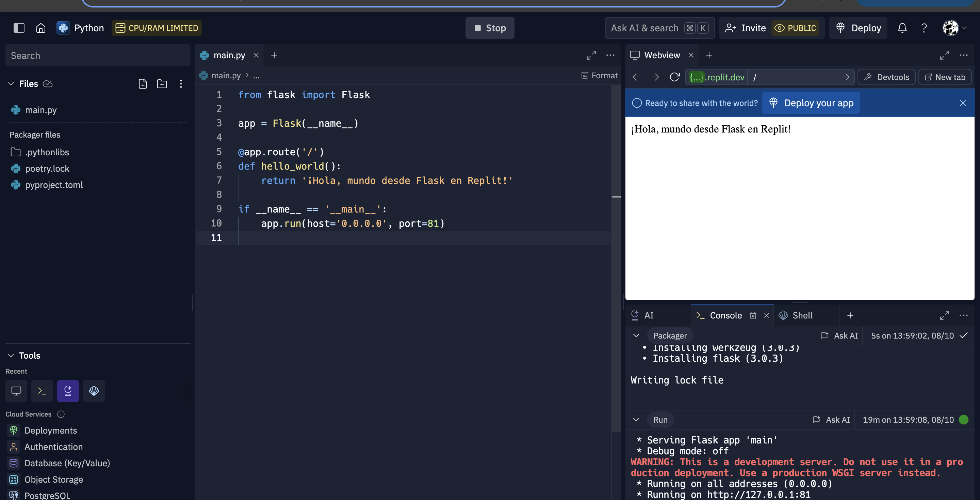Go to the Replit home icon
The width and height of the screenshot is (980, 500).
click(x=41, y=28)
